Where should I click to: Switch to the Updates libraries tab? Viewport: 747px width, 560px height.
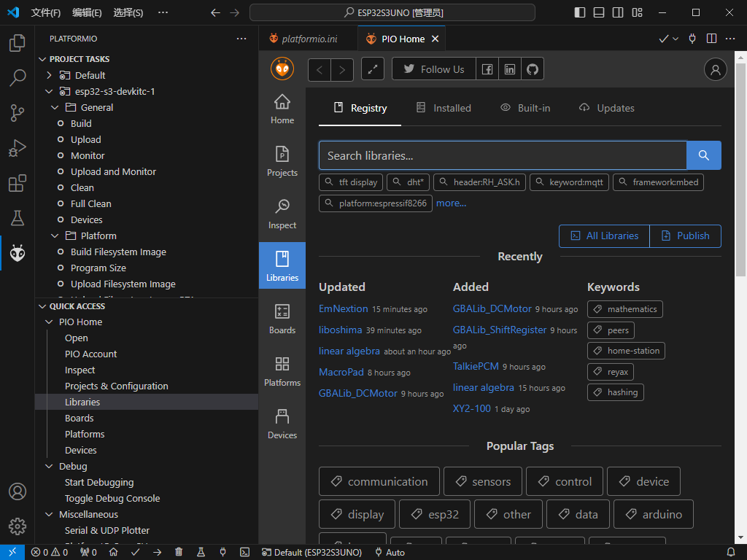[x=606, y=108]
